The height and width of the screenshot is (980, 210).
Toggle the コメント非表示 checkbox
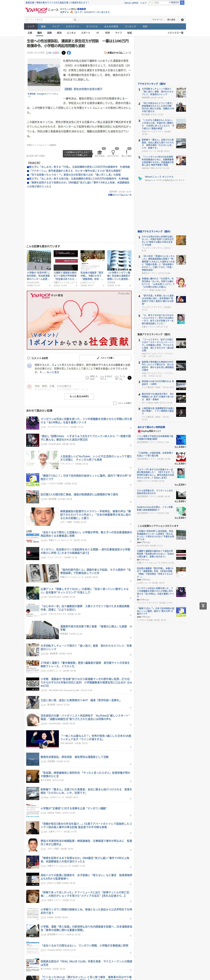click(115, 403)
